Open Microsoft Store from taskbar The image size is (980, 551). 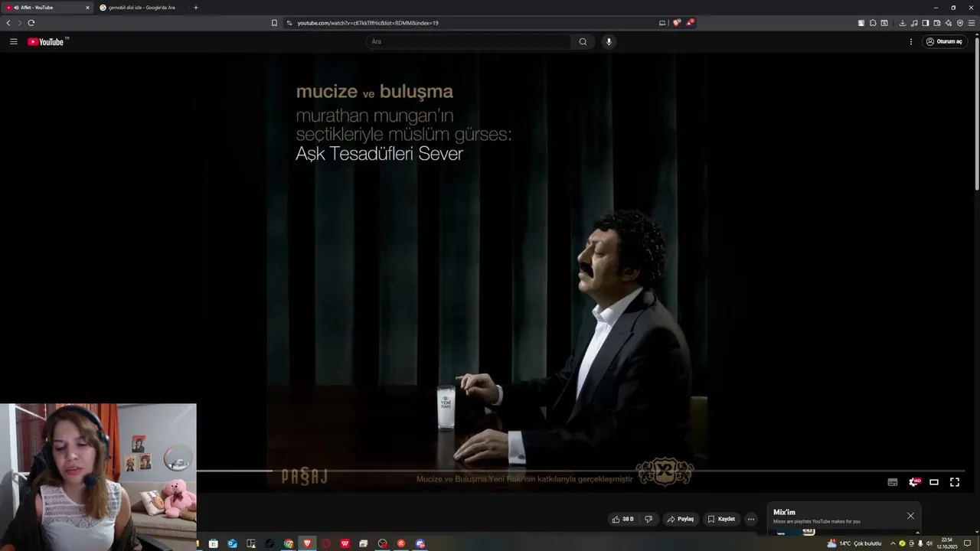coord(213,543)
